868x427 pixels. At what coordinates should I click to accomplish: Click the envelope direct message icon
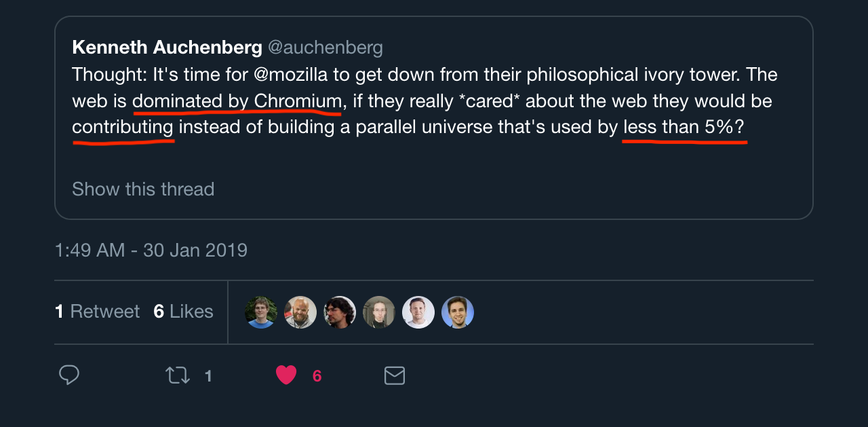tap(395, 375)
